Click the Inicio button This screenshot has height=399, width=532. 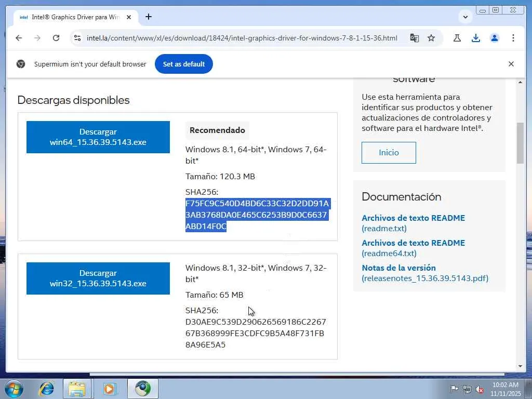click(389, 153)
